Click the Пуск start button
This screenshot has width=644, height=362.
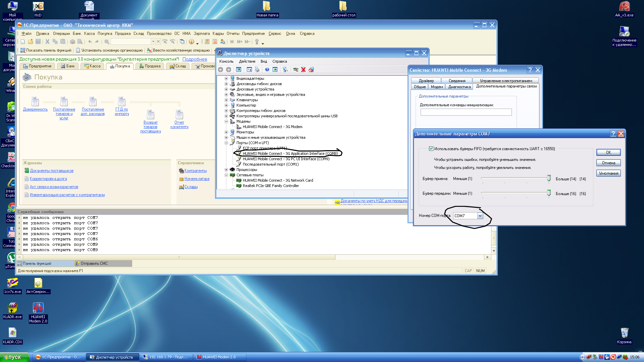point(14,357)
